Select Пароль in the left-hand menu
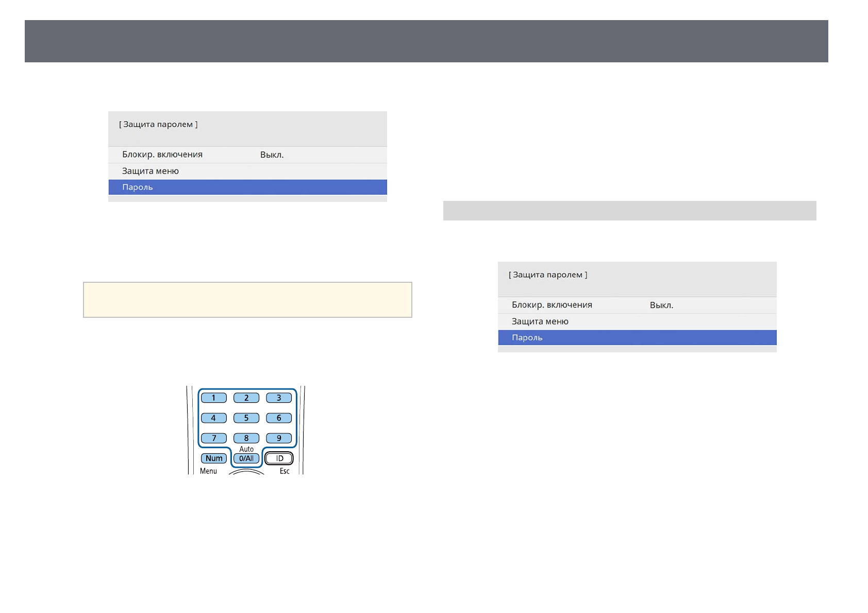The image size is (868, 613). pyautogui.click(x=247, y=187)
